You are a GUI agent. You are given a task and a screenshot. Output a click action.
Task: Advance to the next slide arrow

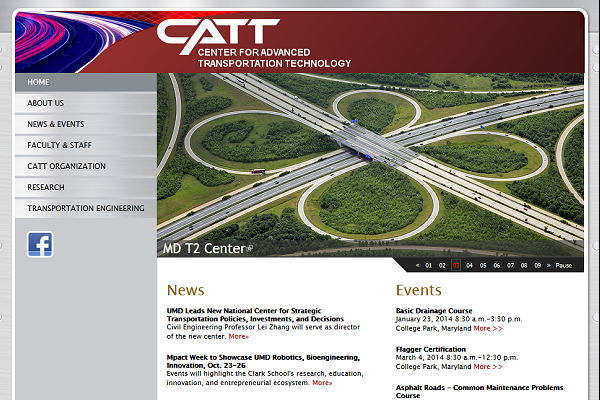pos(549,265)
